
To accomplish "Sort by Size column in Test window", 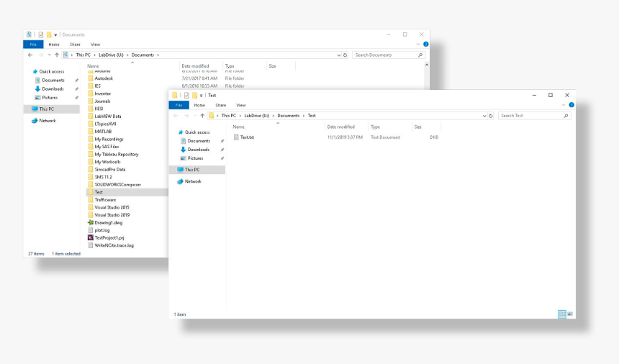I will click(x=418, y=127).
